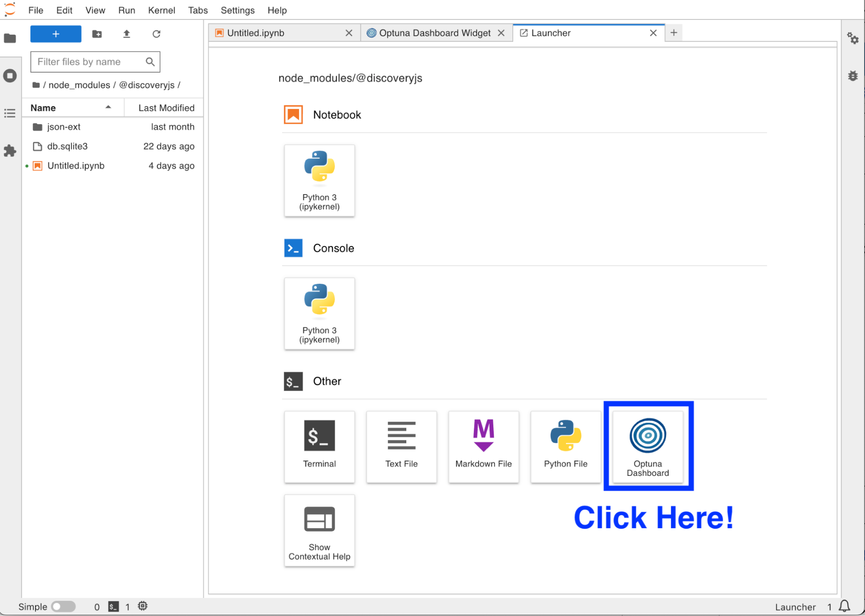Open Property Inspector gears icon
The image size is (865, 616).
pyautogui.click(x=853, y=38)
